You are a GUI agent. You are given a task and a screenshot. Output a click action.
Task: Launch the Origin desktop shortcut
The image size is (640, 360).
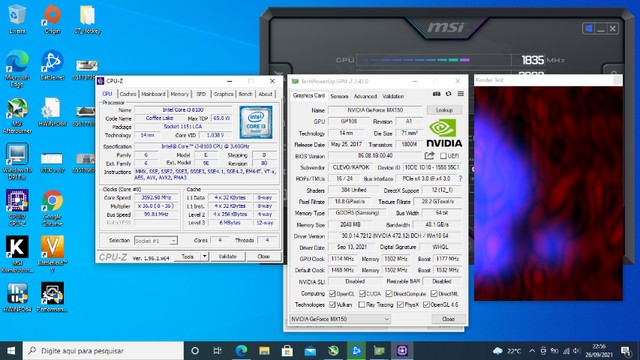pos(52,19)
